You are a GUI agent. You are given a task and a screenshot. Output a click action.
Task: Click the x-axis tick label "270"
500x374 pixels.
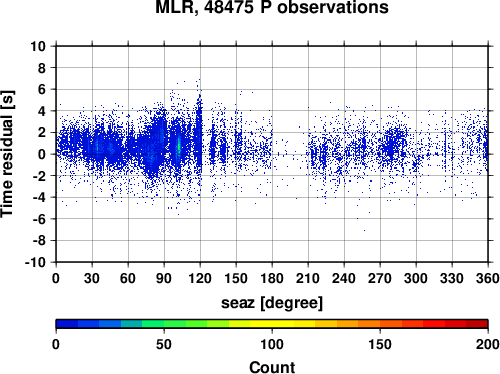(x=380, y=278)
